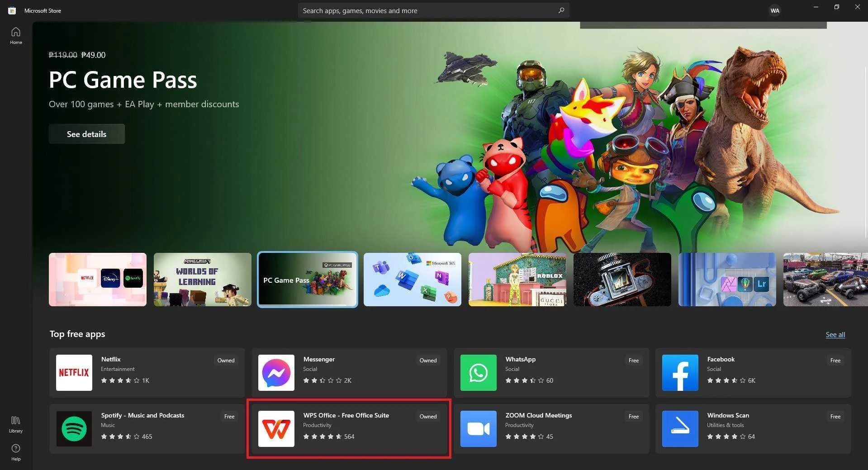Select the racing cars carousel thumbnail
The height and width of the screenshot is (470, 868).
click(825, 280)
